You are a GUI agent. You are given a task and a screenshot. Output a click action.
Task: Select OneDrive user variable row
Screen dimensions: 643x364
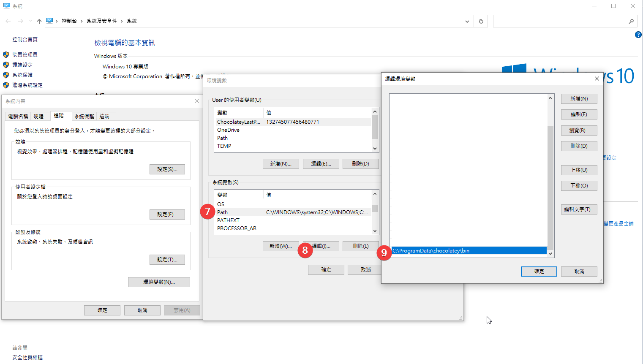pyautogui.click(x=293, y=130)
